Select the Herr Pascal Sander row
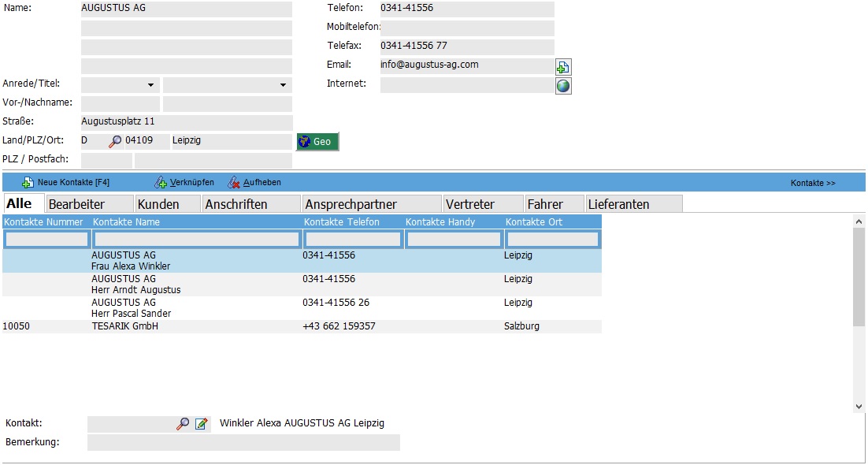Viewport: 868px width, 465px height. pyautogui.click(x=302, y=308)
